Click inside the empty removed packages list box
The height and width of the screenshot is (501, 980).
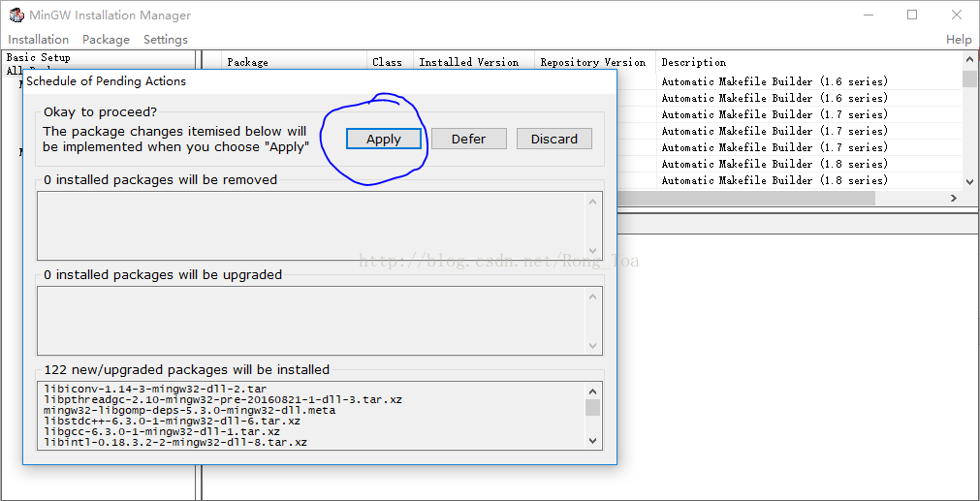(311, 226)
